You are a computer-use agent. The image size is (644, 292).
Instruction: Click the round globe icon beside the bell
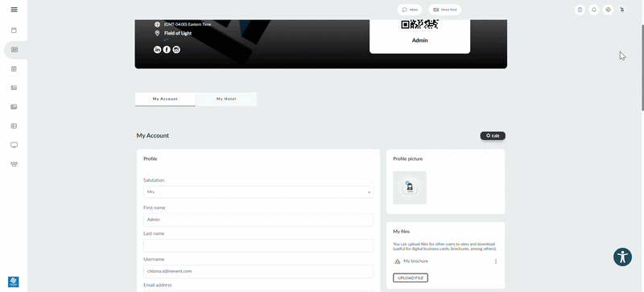pos(609,10)
